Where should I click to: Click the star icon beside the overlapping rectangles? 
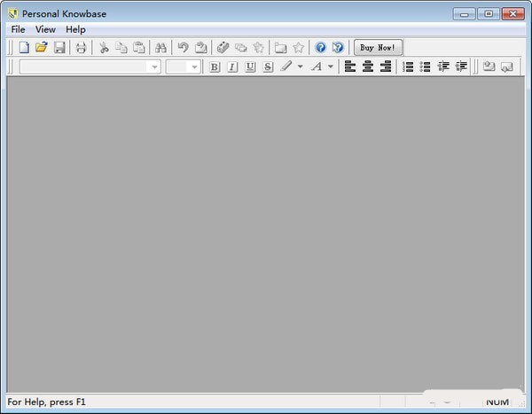pos(259,48)
